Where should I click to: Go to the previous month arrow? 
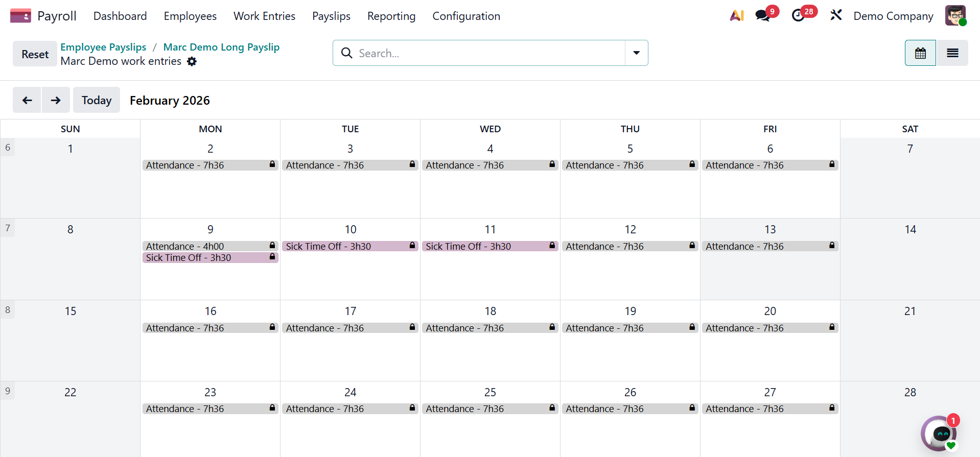click(x=27, y=100)
